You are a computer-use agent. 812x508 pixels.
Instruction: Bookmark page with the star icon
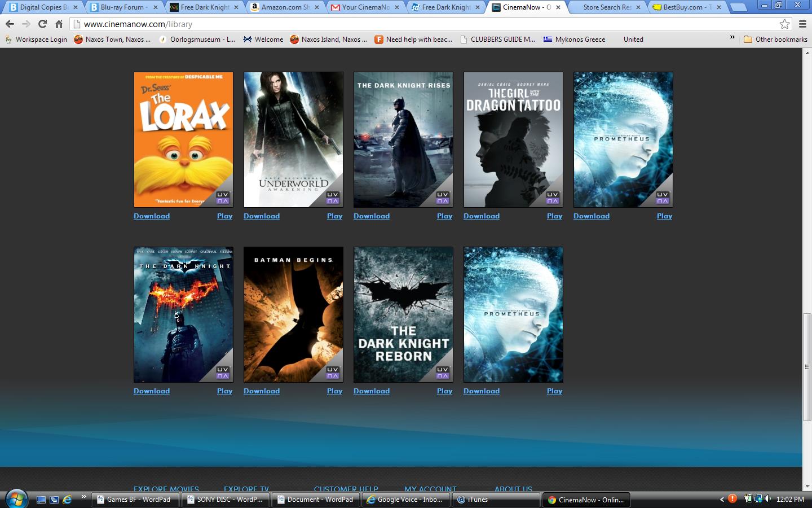click(784, 24)
